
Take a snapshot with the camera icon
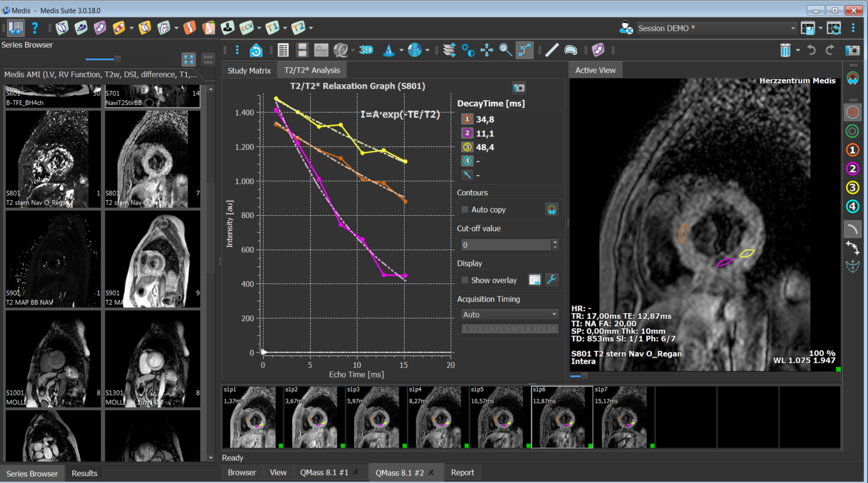852,50
